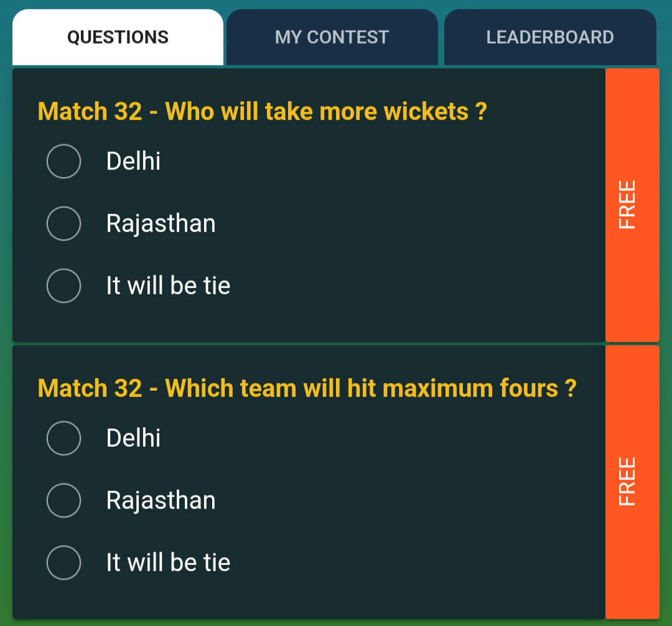This screenshot has width=672, height=626.
Task: Tap the Delhi label under fours question
Action: click(133, 437)
